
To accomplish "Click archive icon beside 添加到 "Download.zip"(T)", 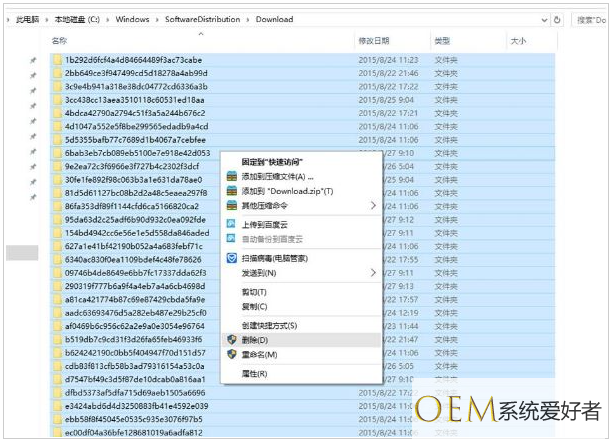I will click(231, 191).
